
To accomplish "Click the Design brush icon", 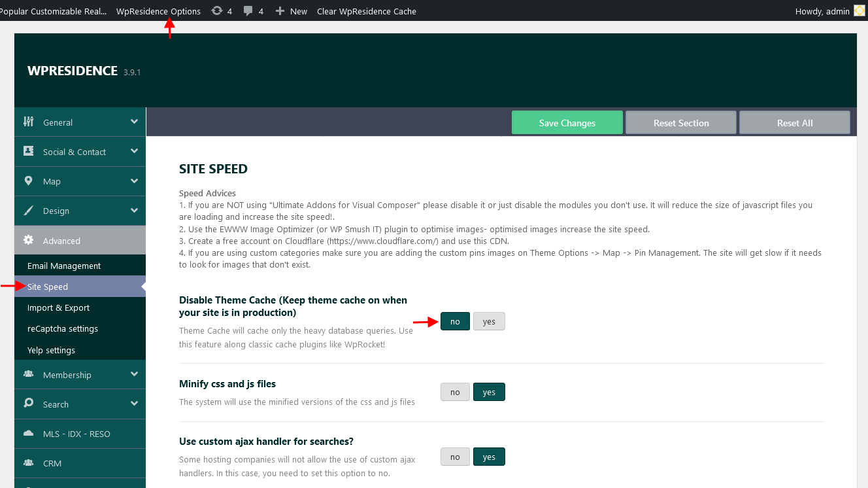I will point(28,211).
